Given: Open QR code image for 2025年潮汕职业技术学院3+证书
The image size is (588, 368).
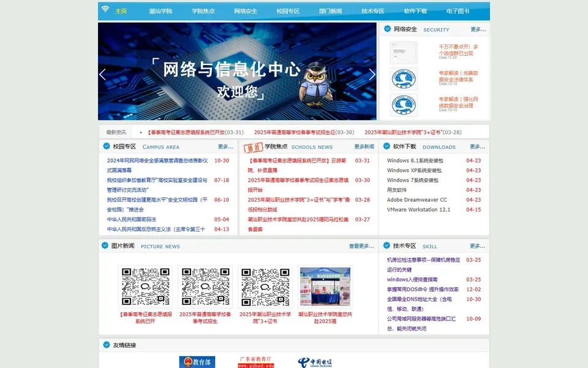Looking at the screenshot, I should (265, 286).
